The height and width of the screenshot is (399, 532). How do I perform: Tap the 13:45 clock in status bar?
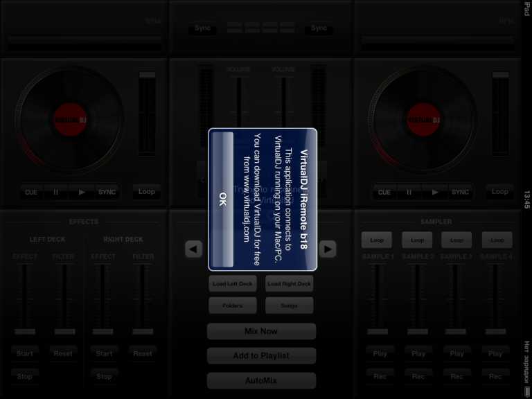[x=527, y=199]
